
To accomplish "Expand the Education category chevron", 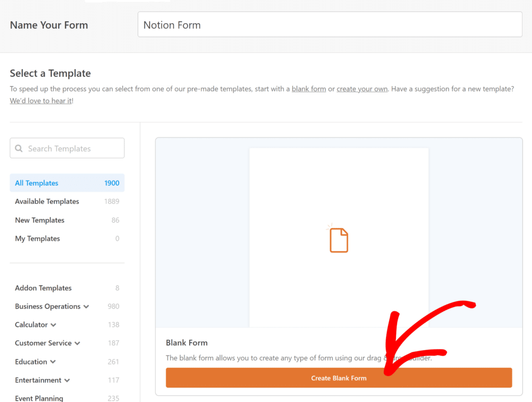I will [52, 361].
